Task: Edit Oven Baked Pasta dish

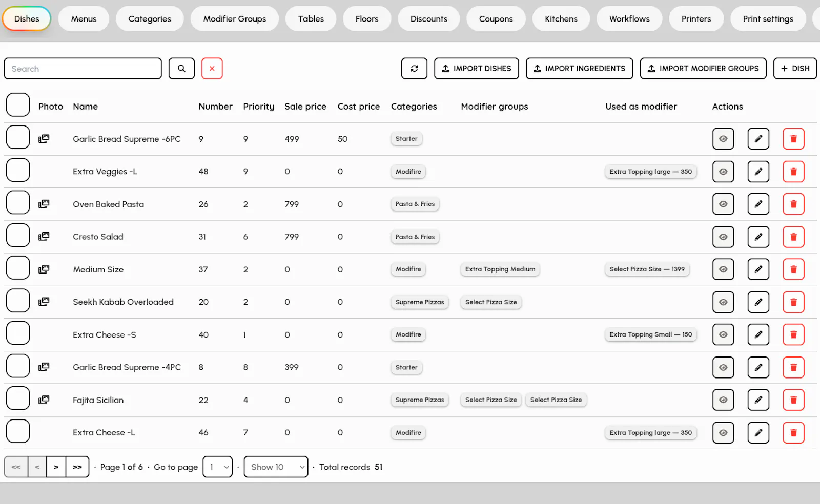Action: click(x=758, y=204)
